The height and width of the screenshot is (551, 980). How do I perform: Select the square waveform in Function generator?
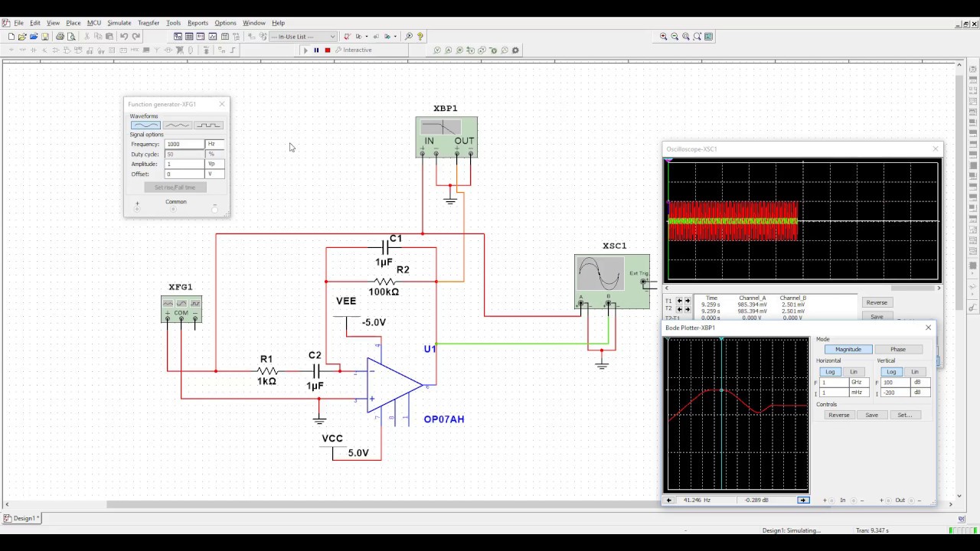tap(208, 126)
